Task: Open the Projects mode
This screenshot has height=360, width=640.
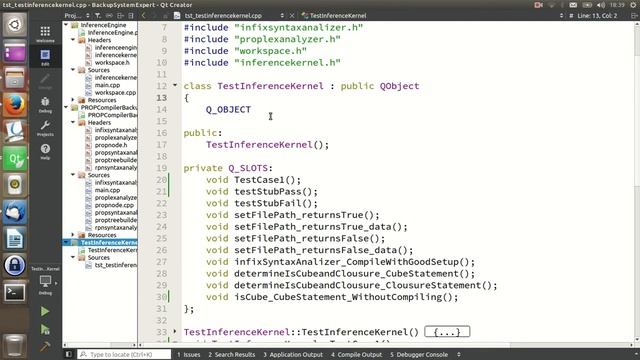Action: point(45,128)
